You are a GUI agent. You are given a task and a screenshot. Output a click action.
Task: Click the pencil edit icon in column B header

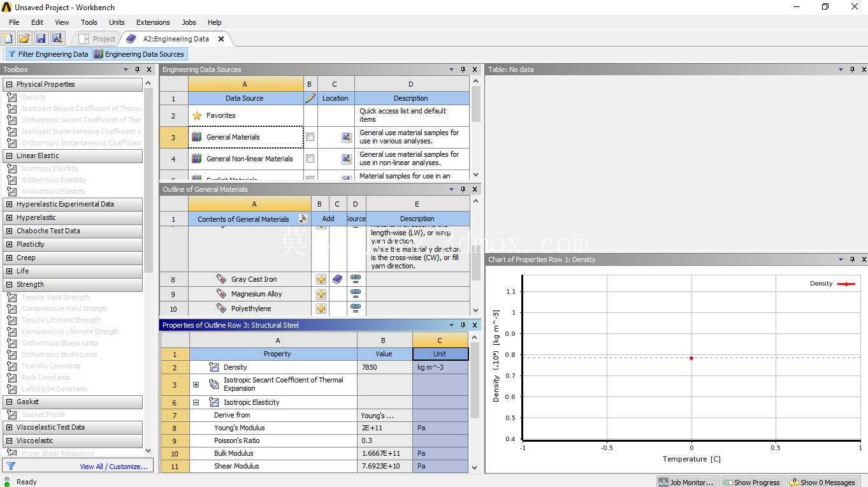310,98
